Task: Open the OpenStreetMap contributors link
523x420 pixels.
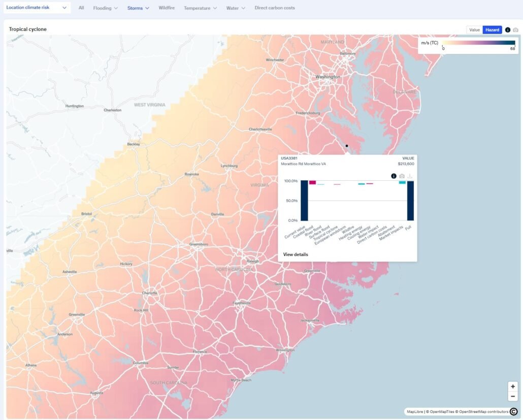Action: [x=481, y=412]
